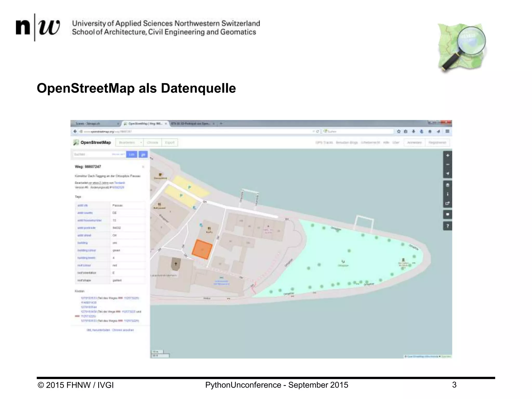Open Benutzer-Blogs in the top navigation
The image size is (532, 399).
[x=347, y=143]
